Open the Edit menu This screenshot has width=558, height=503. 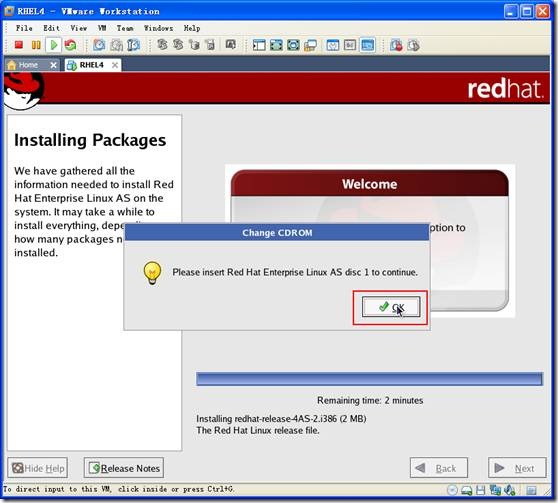pos(51,28)
